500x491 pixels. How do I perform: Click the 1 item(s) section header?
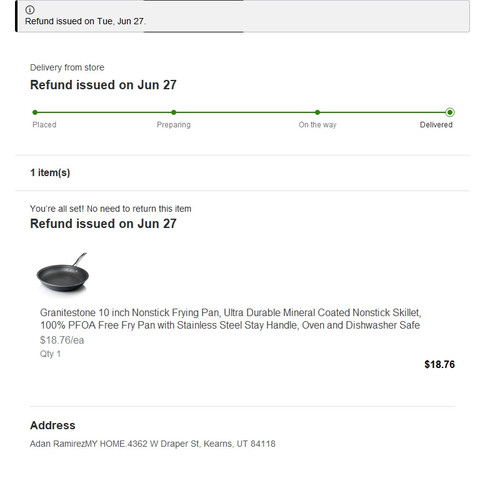point(50,173)
